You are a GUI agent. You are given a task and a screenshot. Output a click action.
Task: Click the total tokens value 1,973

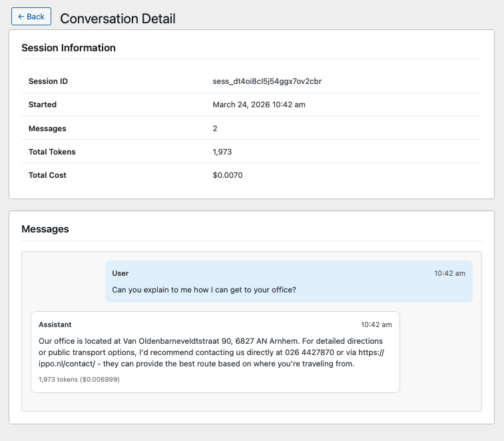(x=222, y=152)
